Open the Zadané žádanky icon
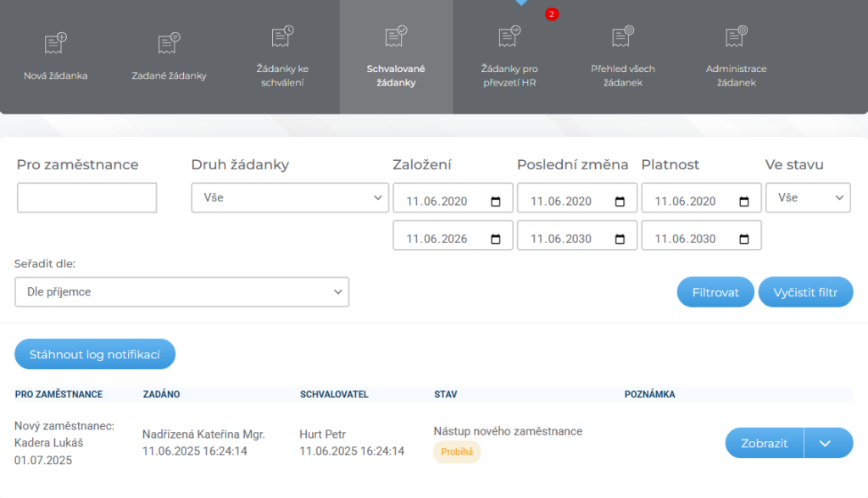Image resolution: width=868 pixels, height=498 pixels. (169, 42)
